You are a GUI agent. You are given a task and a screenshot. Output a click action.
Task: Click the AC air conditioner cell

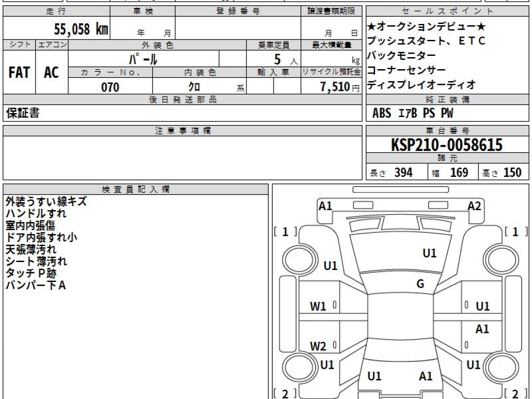click(x=51, y=73)
